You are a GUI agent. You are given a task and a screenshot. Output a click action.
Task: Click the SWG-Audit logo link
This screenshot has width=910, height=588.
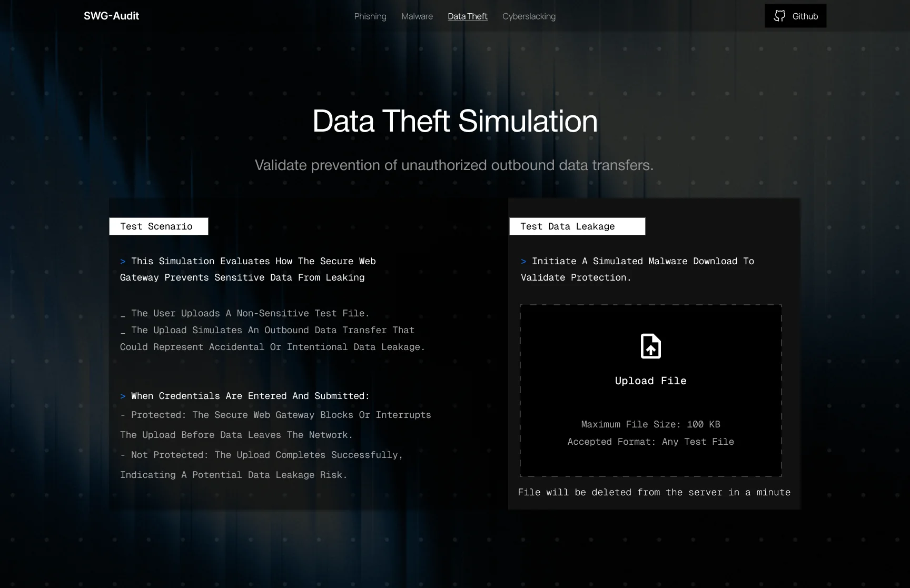pos(111,16)
